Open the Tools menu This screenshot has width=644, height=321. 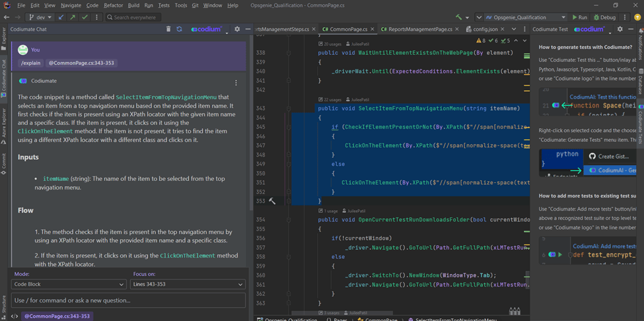[181, 5]
